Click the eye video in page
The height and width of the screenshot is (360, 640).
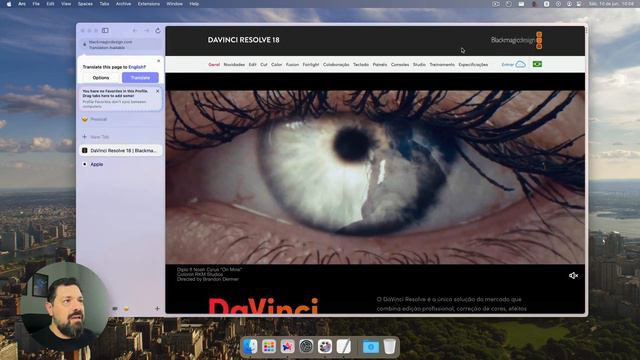coord(375,177)
